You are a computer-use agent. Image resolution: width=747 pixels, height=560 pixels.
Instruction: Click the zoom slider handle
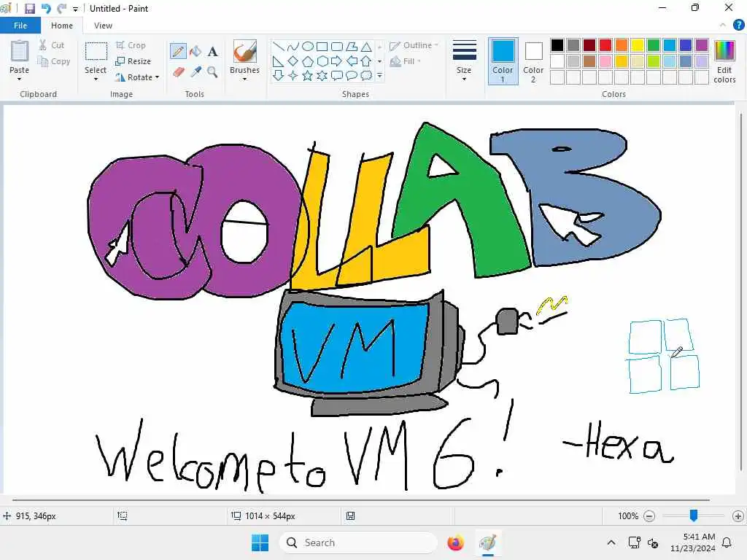pyautogui.click(x=694, y=515)
